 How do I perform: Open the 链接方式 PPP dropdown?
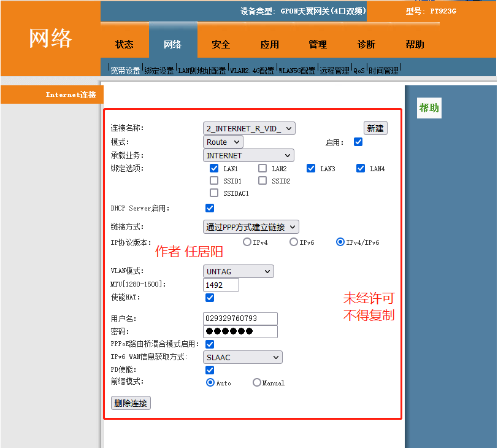coord(251,227)
